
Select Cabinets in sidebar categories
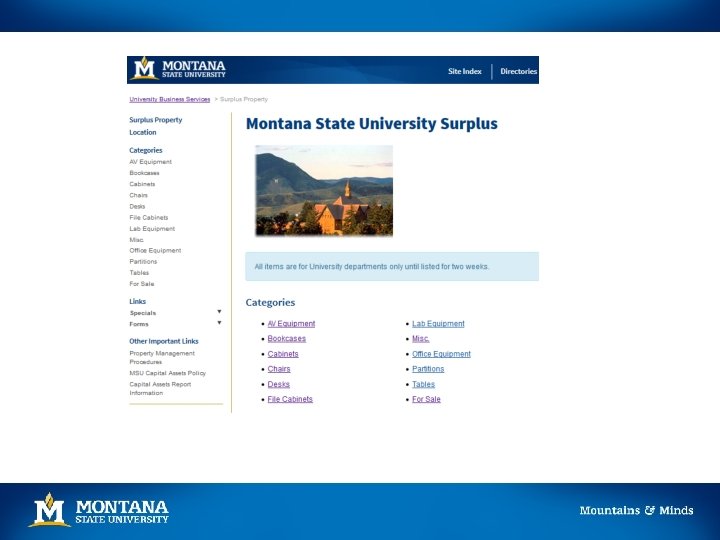click(x=142, y=184)
